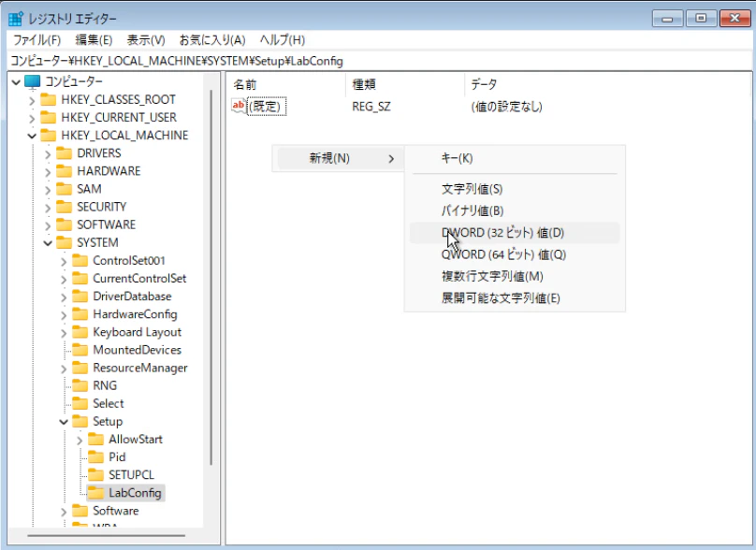
Task: Create a 文字列値(S) entry
Action: coord(515,189)
